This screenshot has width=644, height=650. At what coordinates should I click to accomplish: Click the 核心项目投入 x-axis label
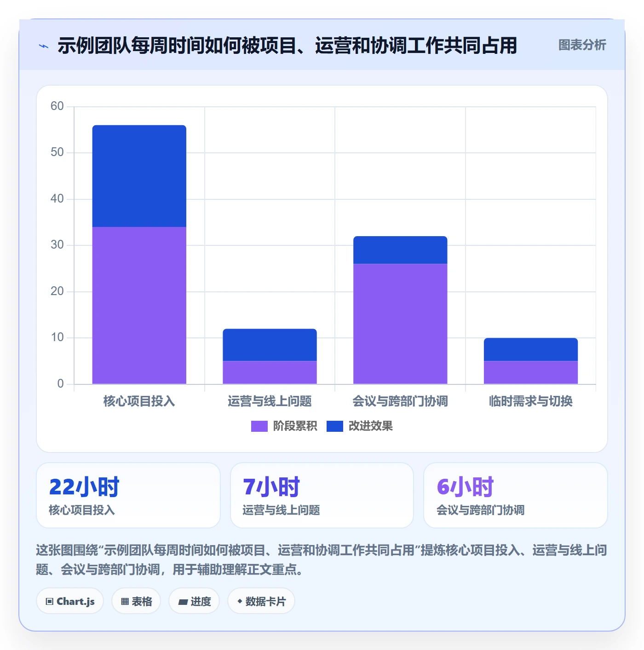tap(139, 401)
